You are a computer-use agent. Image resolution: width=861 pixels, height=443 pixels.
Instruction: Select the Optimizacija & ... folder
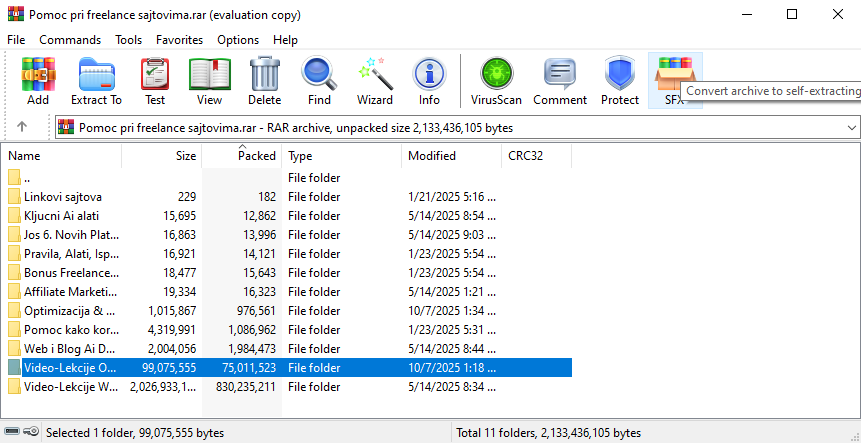point(70,311)
